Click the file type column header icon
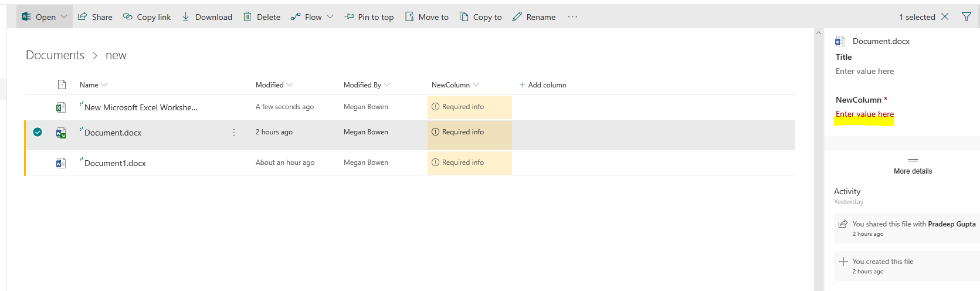Viewport: 980px width, 291px height. pyautogui.click(x=62, y=84)
